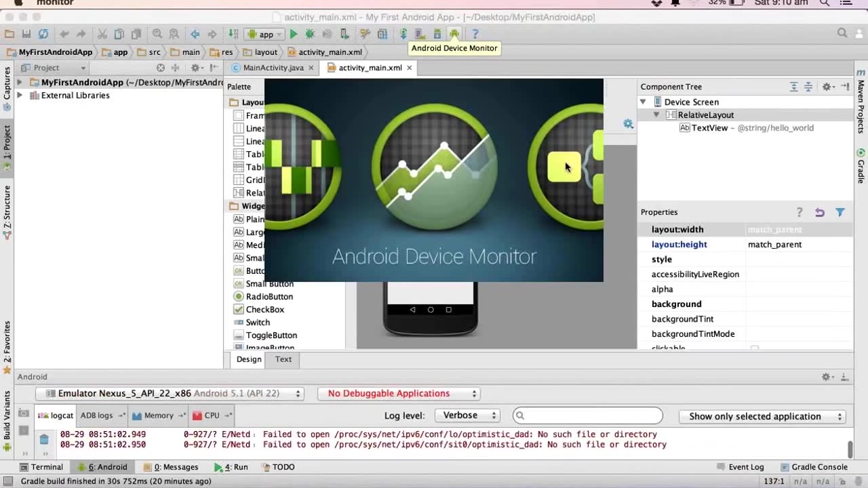Click the Properties restore default arrow icon
This screenshot has height=488, width=868.
[x=820, y=212]
